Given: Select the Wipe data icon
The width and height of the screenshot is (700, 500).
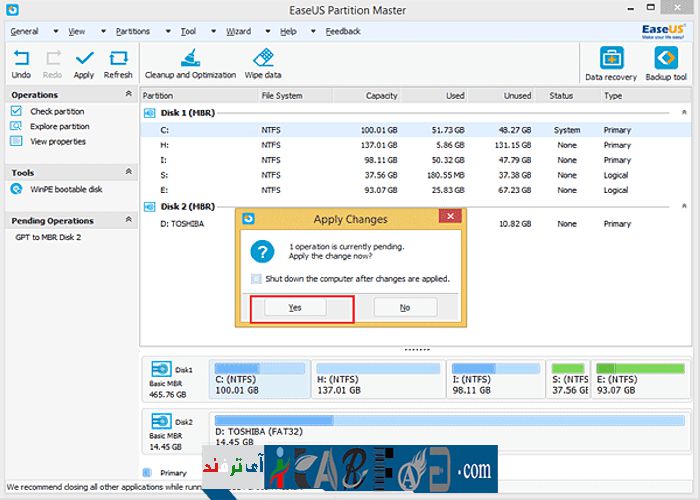Looking at the screenshot, I should click(x=264, y=59).
